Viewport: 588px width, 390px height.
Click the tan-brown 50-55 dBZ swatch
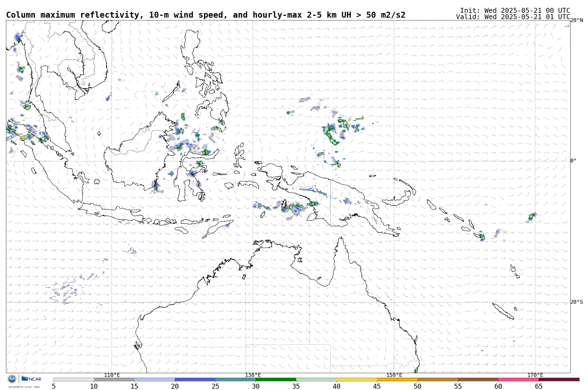coord(437,379)
